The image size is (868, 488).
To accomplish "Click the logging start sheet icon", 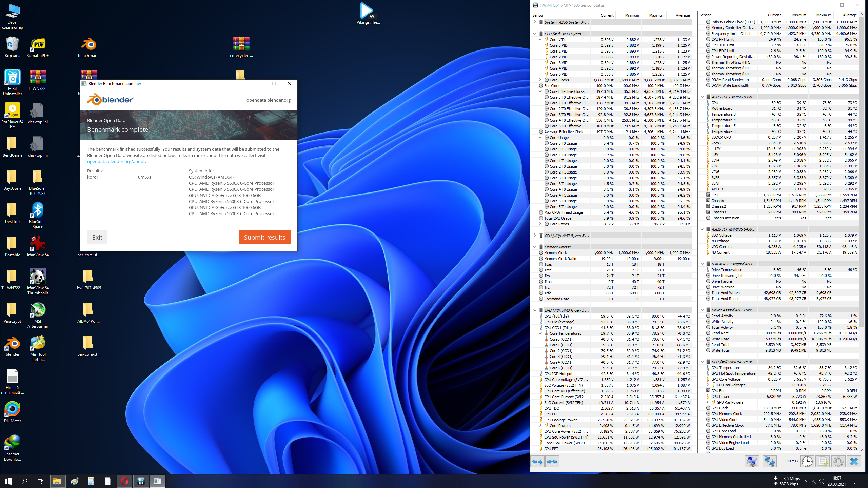I will point(823,462).
